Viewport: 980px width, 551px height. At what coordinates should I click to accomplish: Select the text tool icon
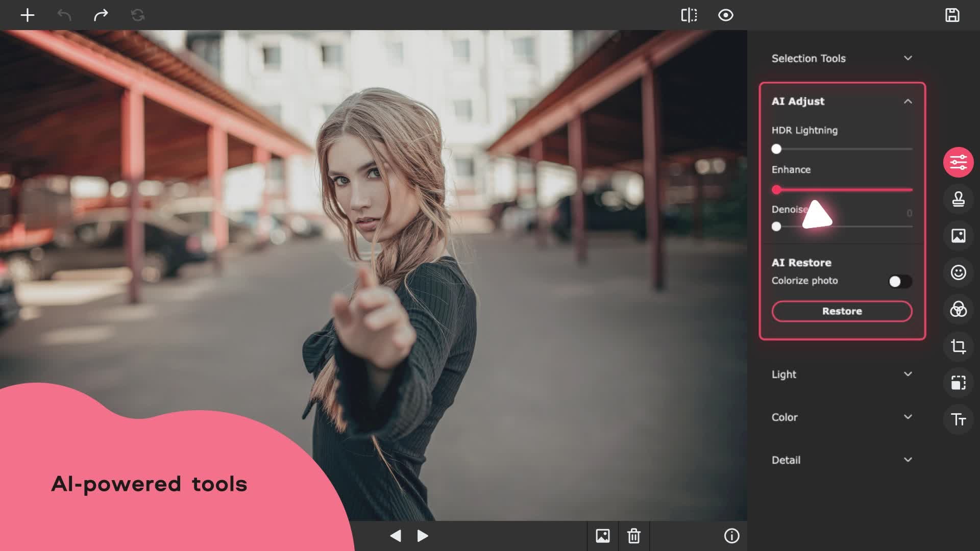point(958,419)
